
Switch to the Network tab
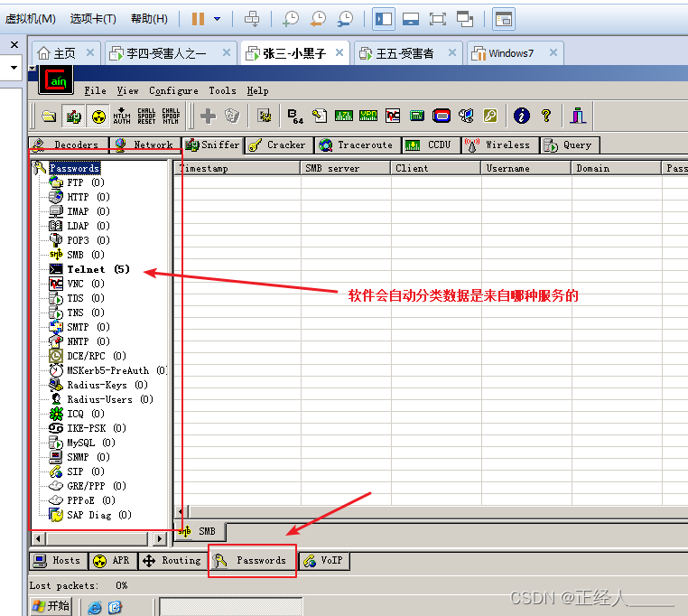point(144,145)
